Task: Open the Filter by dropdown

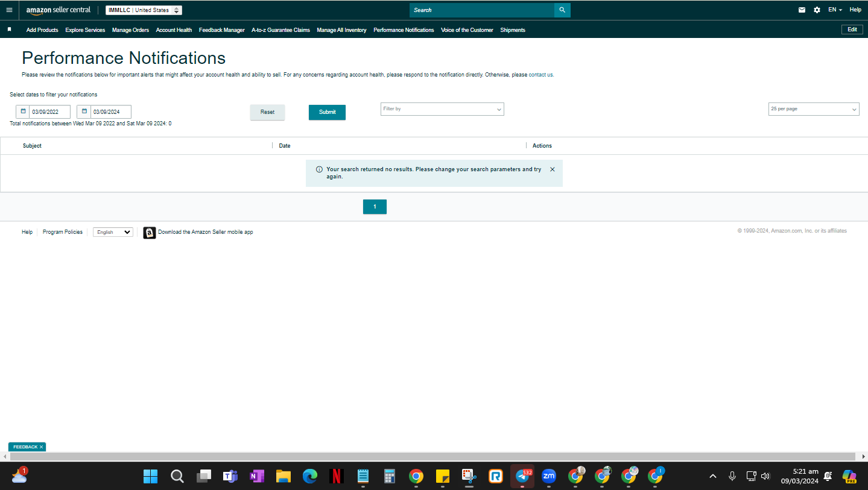Action: point(442,109)
